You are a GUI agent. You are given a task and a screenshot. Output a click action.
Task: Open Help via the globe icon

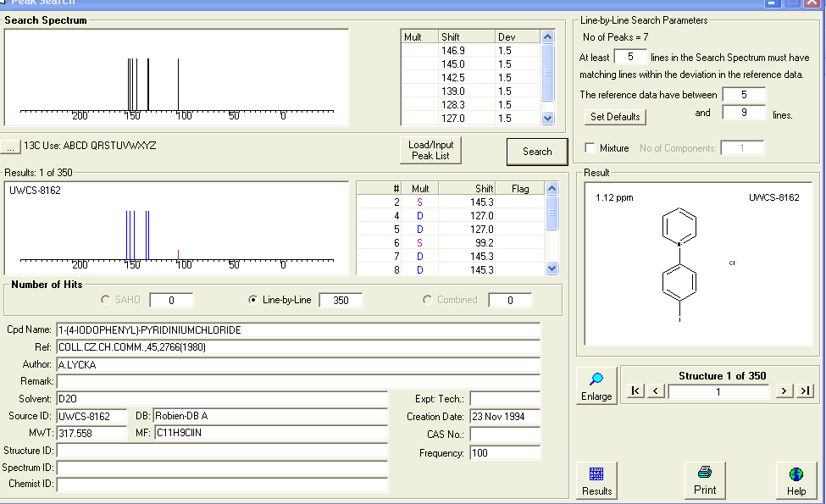point(796,474)
